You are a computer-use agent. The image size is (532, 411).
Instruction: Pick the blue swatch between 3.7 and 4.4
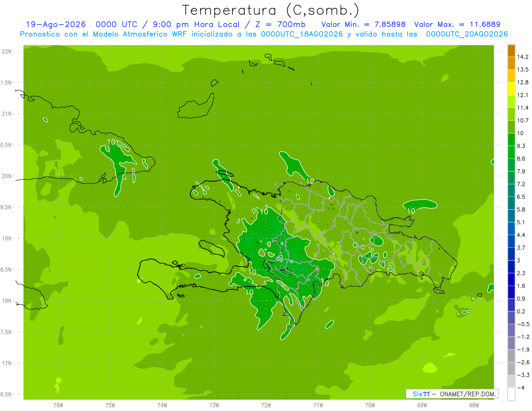tap(511, 241)
